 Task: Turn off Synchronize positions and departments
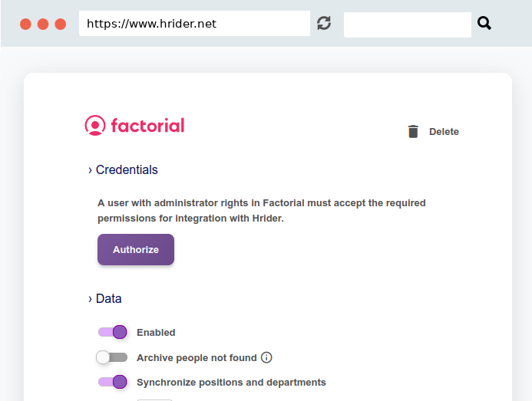[112, 382]
